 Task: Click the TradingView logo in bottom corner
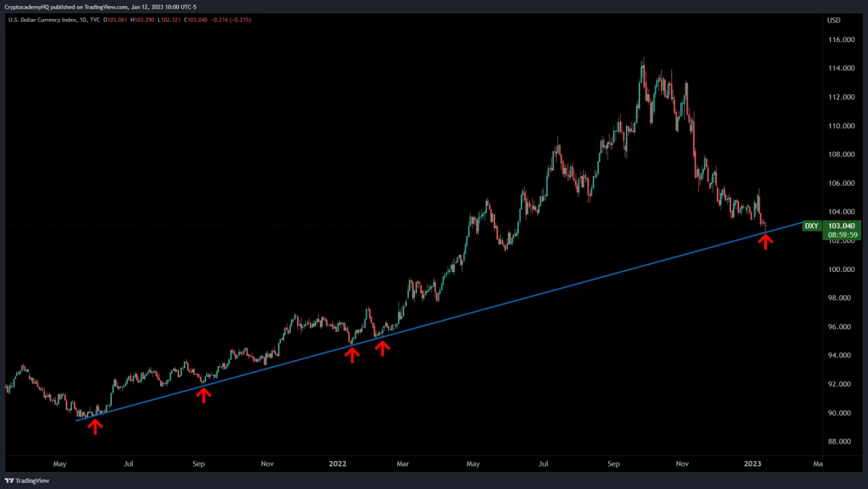pos(26,481)
